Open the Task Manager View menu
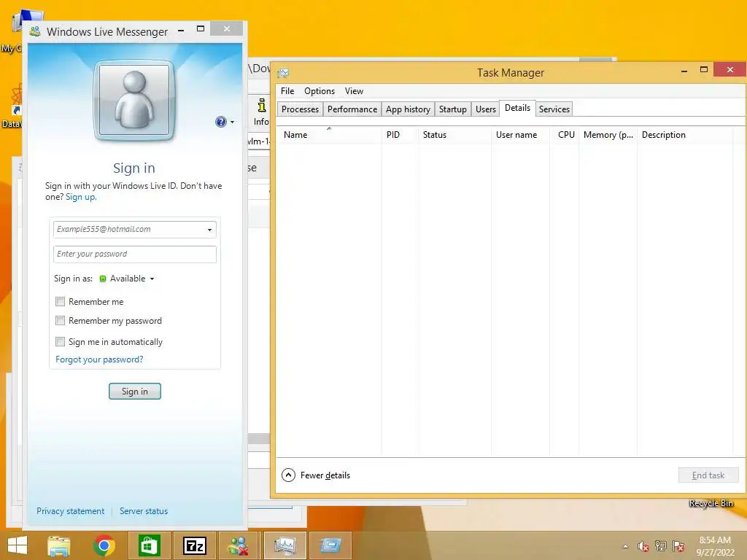This screenshot has height=560, width=747. [x=354, y=91]
